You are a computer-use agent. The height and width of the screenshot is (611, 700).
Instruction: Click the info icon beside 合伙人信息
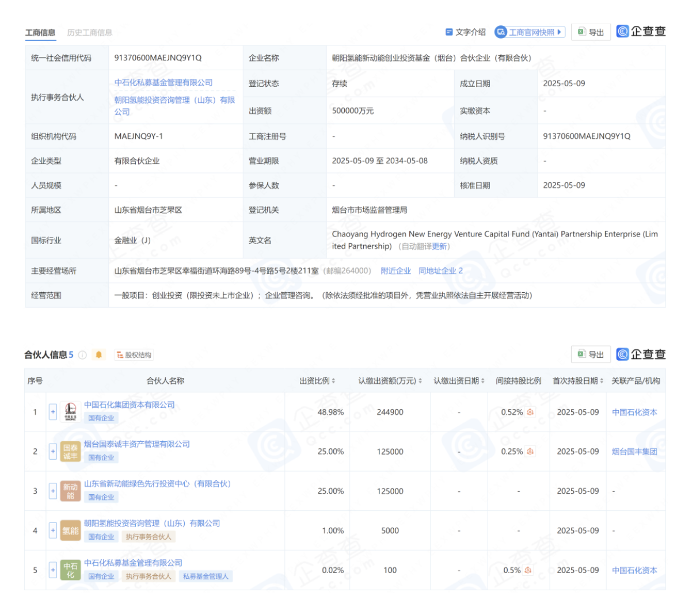pyautogui.click(x=82, y=355)
